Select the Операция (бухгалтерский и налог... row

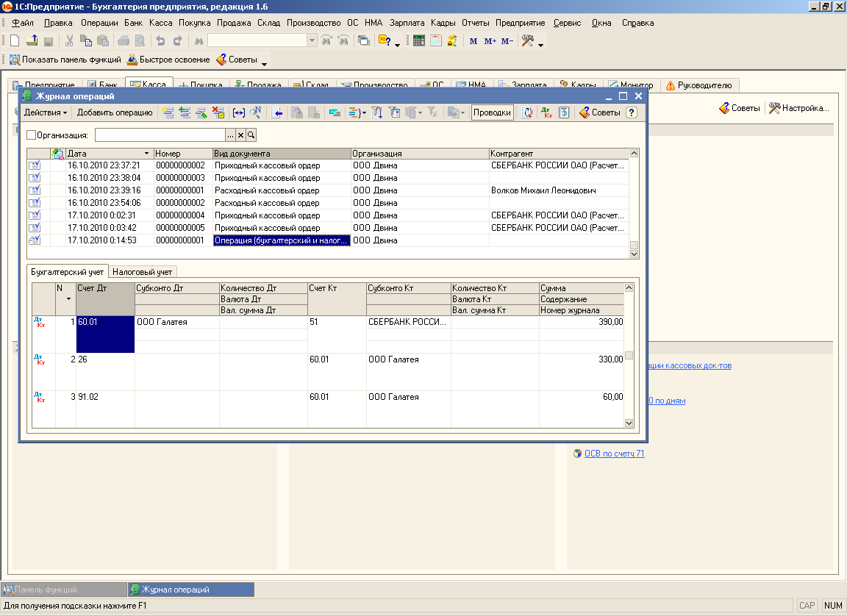[x=327, y=240]
